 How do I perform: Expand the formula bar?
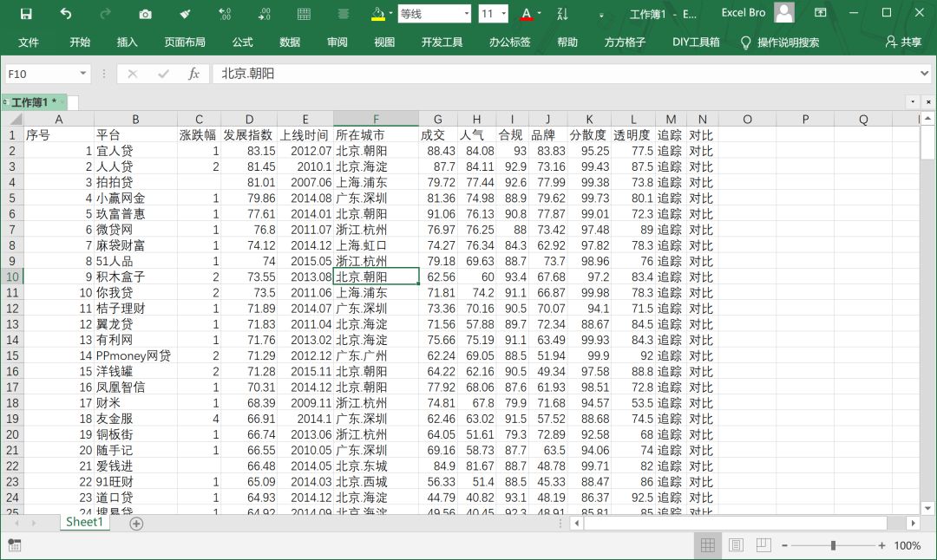tap(925, 74)
